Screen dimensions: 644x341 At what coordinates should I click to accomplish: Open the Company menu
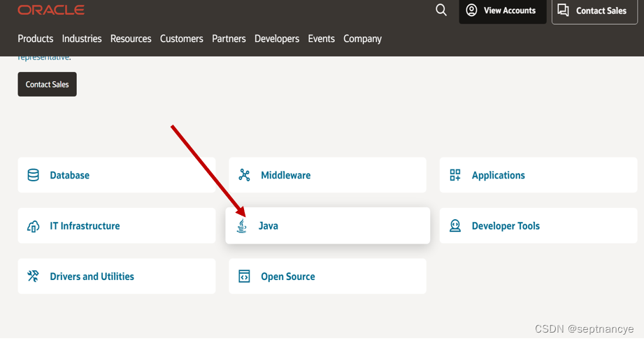363,39
